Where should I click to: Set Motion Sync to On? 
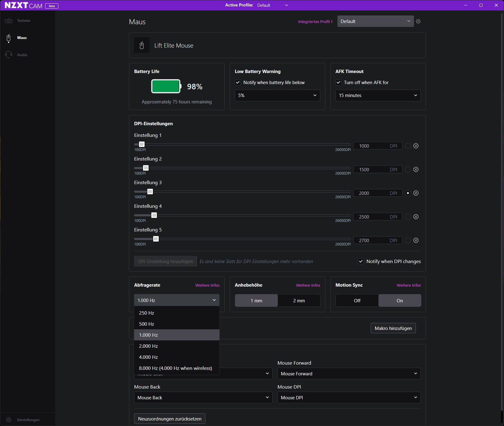click(x=400, y=300)
